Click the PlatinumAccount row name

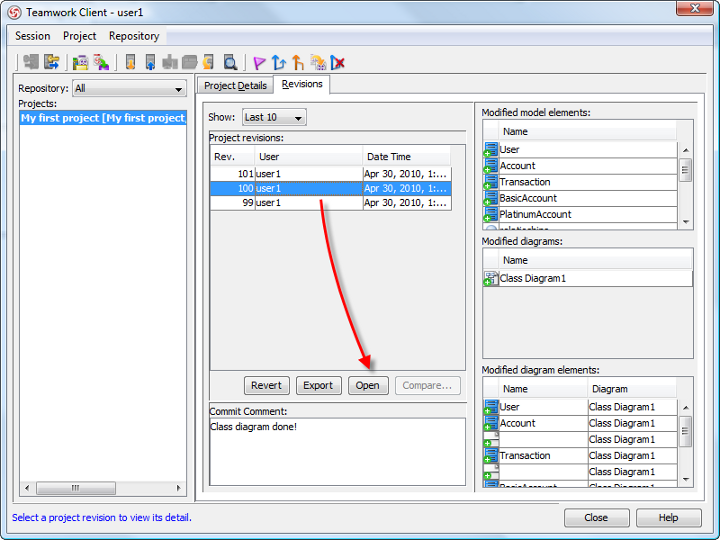click(535, 214)
